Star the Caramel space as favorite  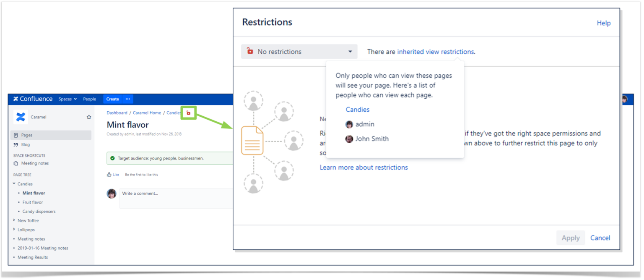pyautogui.click(x=89, y=117)
